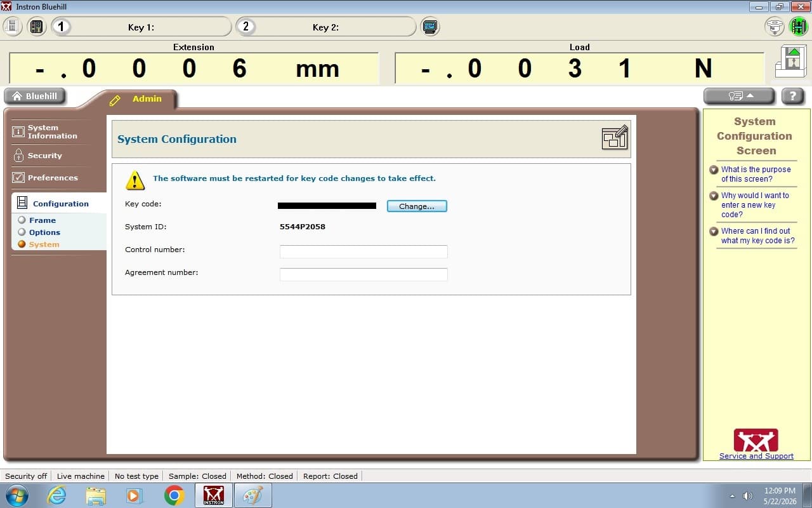Click the grey round icon left of green frame icon

click(774, 27)
